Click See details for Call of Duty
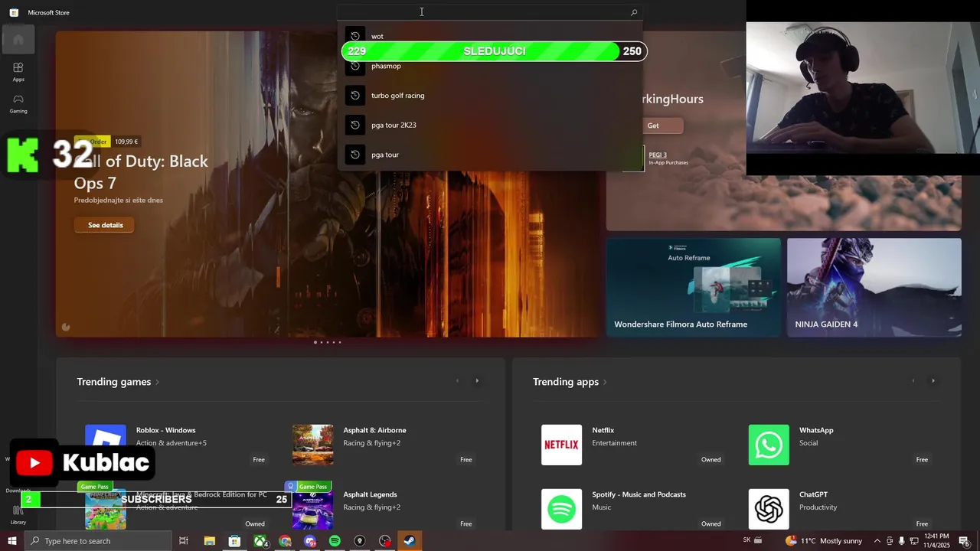Viewport: 980px width, 551px height. click(x=105, y=225)
